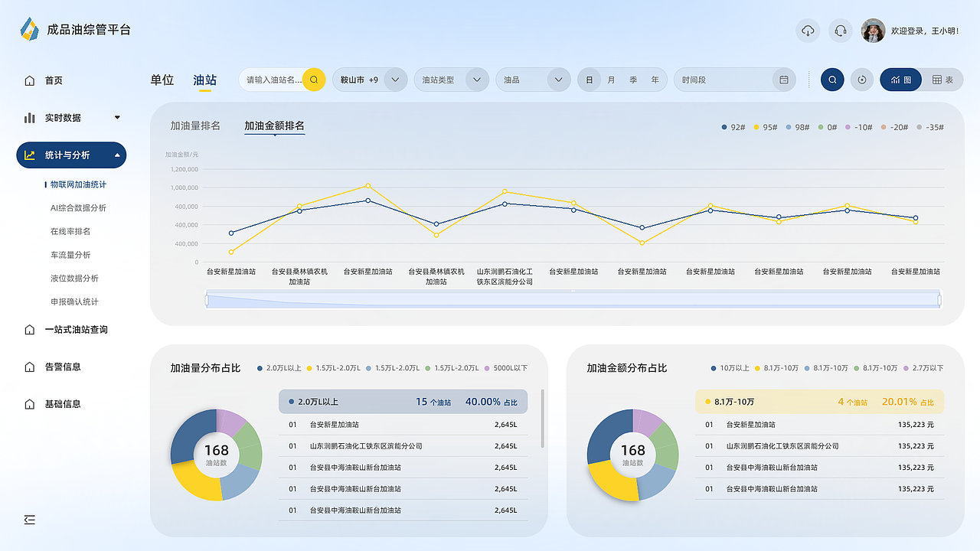
Task: Toggle the 95# series legend
Action: 766,127
